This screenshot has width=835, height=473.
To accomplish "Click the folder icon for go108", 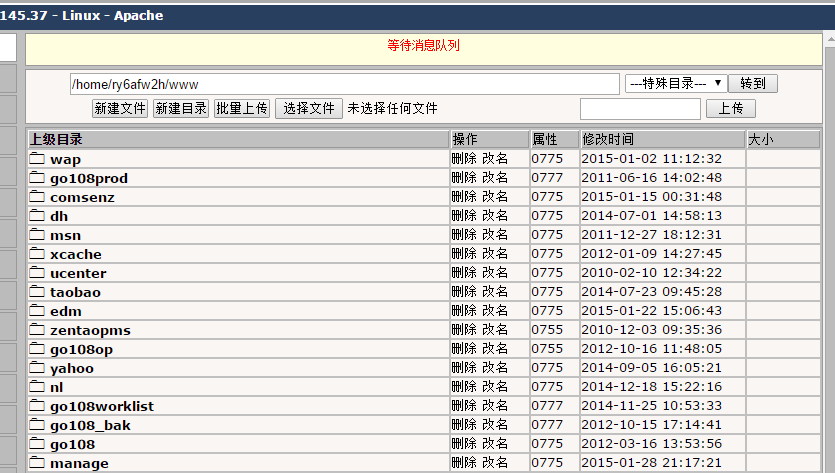I will coord(37,443).
